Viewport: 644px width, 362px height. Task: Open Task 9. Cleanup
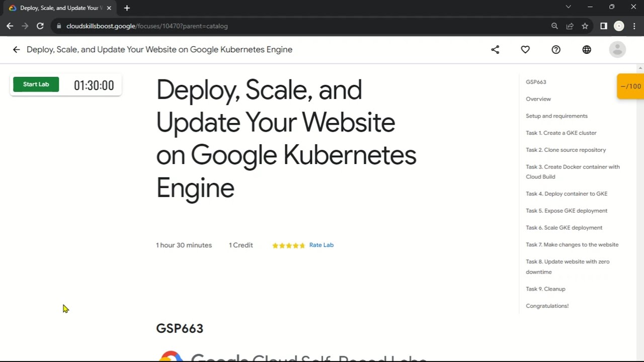click(545, 289)
